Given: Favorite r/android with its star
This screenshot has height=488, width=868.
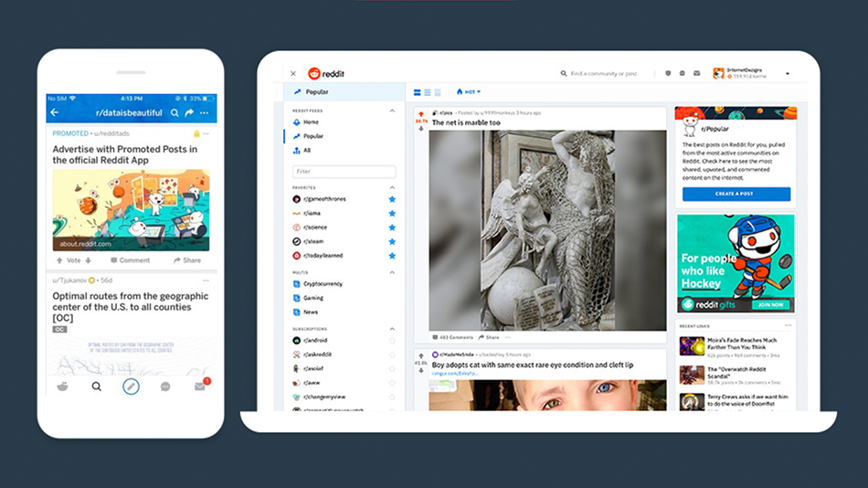Looking at the screenshot, I should click(392, 341).
